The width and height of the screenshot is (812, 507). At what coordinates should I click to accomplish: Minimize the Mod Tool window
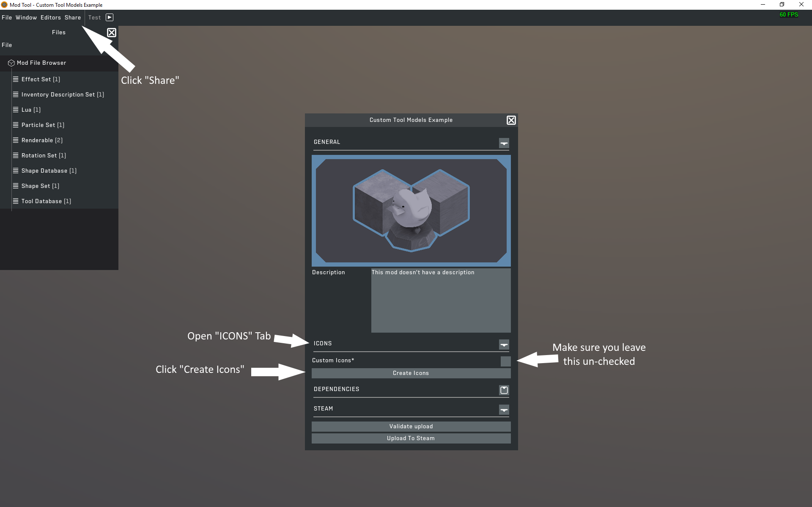pyautogui.click(x=763, y=5)
